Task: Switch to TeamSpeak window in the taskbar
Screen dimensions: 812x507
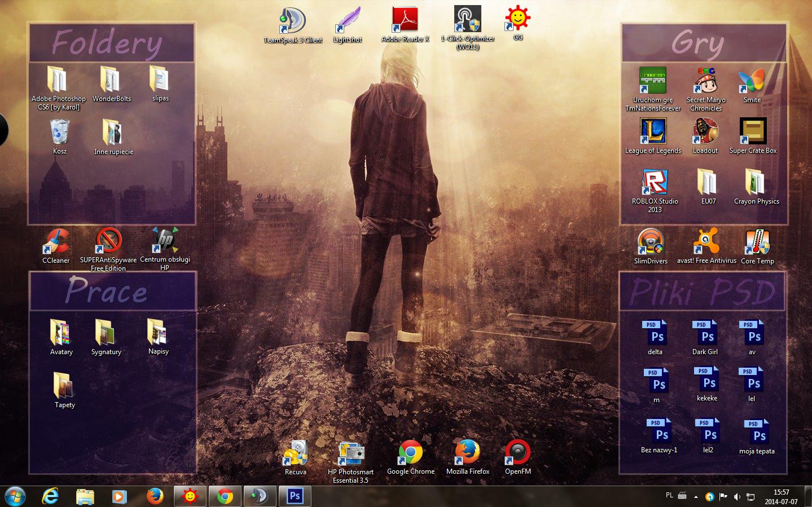Action: 260,496
